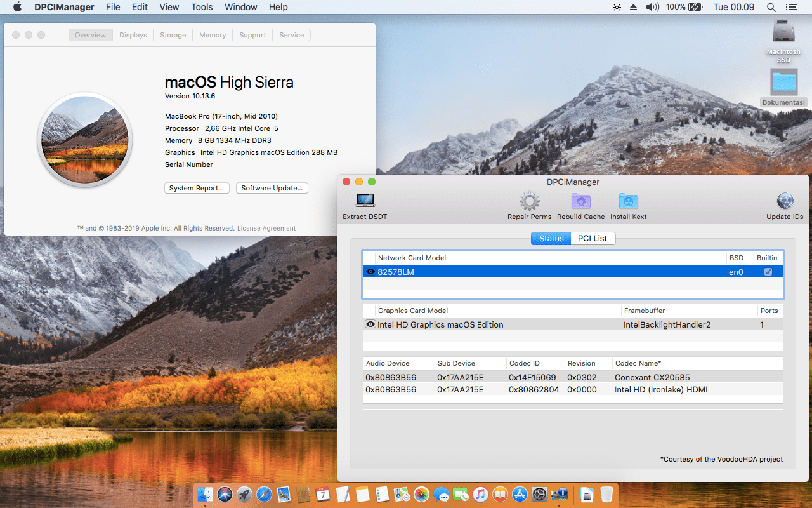812x508 pixels.
Task: Open the Service tab in About This Mac
Action: coord(292,35)
